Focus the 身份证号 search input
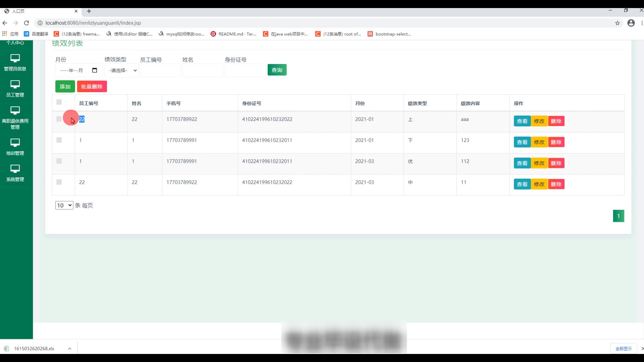The image size is (644, 362). coord(245,70)
